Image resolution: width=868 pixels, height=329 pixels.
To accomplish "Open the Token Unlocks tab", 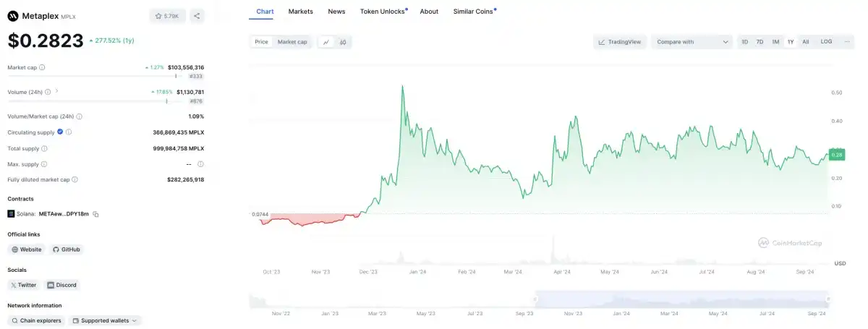I will tap(383, 12).
